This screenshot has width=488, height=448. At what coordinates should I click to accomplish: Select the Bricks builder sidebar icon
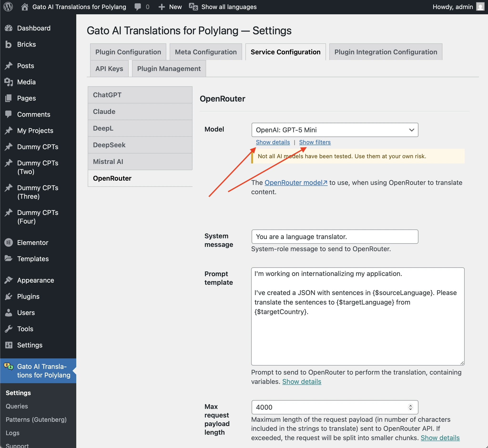coord(9,44)
